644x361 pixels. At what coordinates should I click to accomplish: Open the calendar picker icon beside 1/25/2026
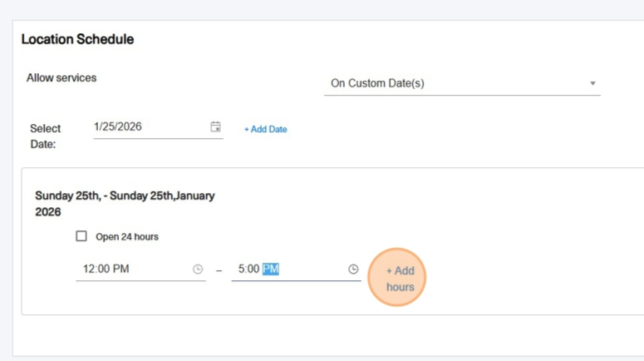pyautogui.click(x=215, y=126)
